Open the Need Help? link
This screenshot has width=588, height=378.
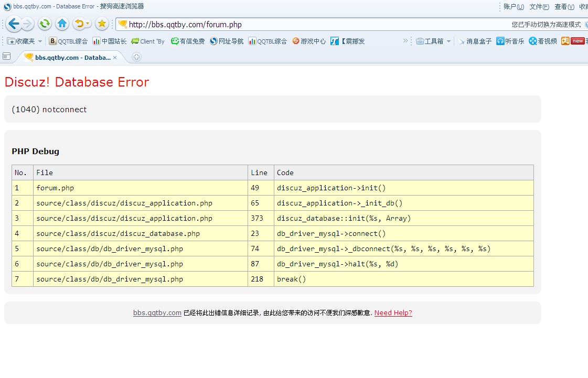tap(393, 313)
